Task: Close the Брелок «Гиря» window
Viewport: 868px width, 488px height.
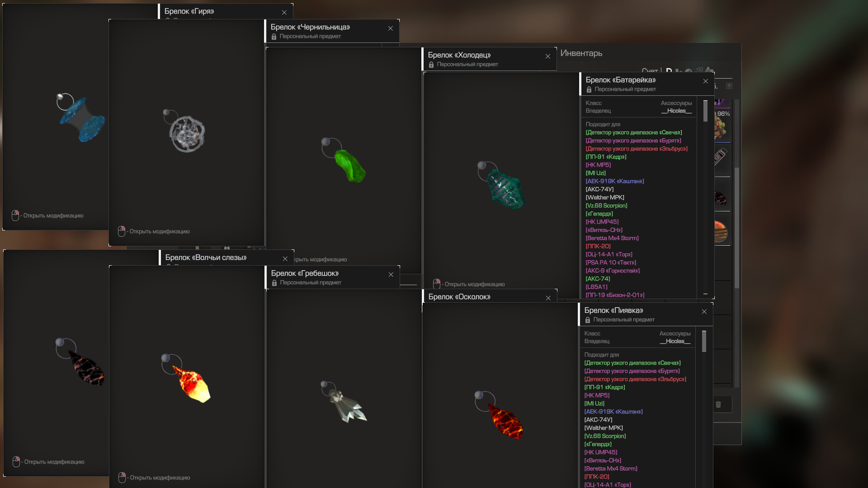Action: (284, 13)
